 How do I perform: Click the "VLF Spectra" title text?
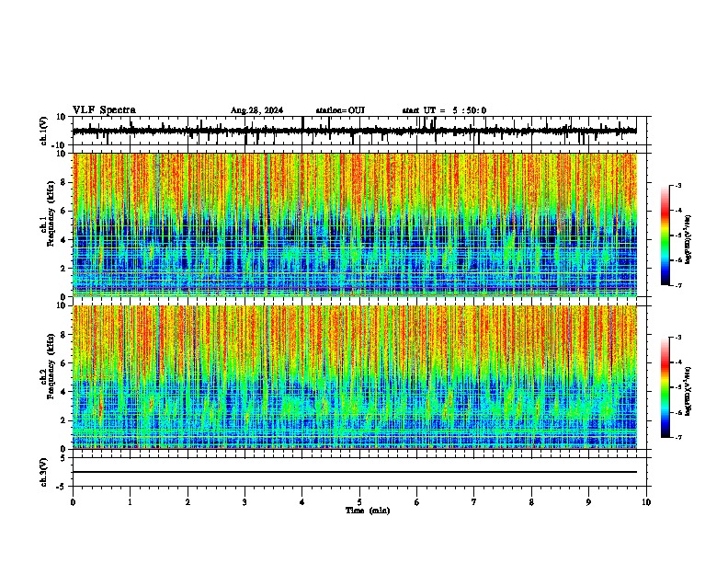[x=104, y=109]
